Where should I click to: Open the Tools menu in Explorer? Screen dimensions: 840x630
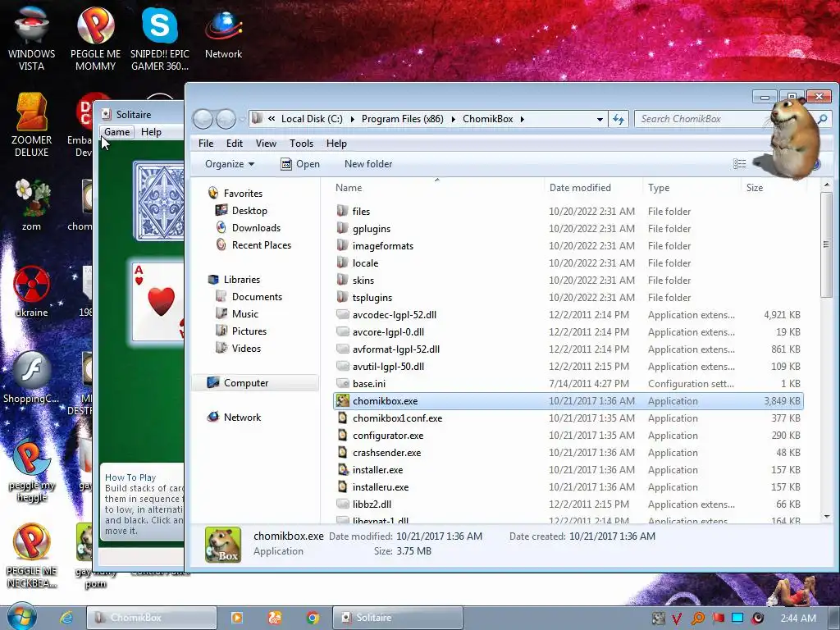[x=301, y=144]
